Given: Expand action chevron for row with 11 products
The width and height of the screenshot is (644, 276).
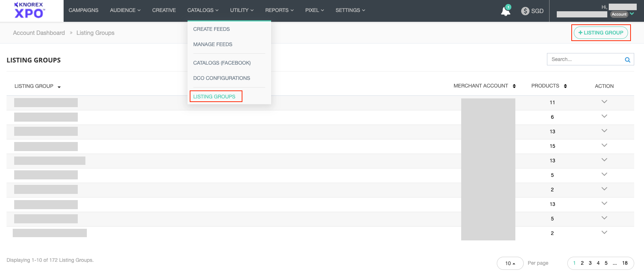Looking at the screenshot, I should [604, 102].
